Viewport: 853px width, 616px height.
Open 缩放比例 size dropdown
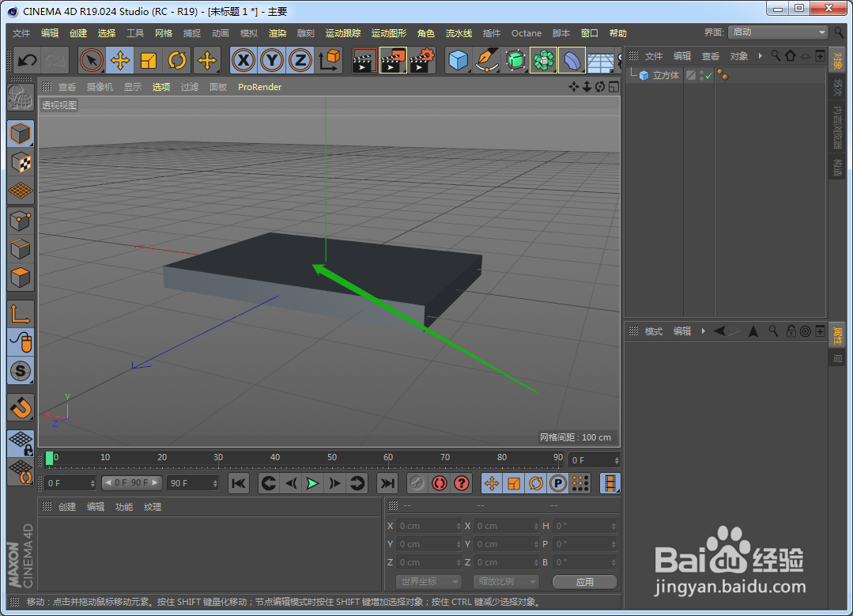point(506,582)
